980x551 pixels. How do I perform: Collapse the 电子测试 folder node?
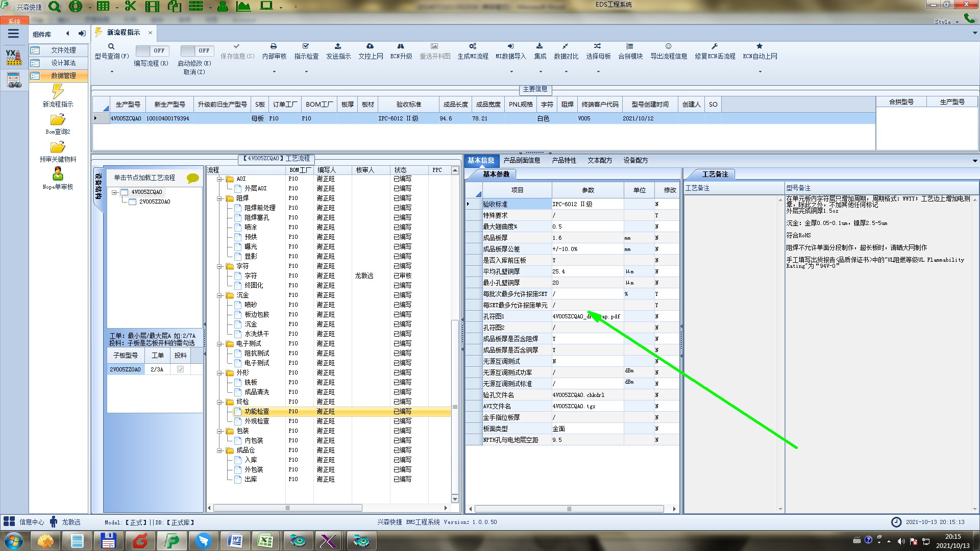pyautogui.click(x=220, y=344)
